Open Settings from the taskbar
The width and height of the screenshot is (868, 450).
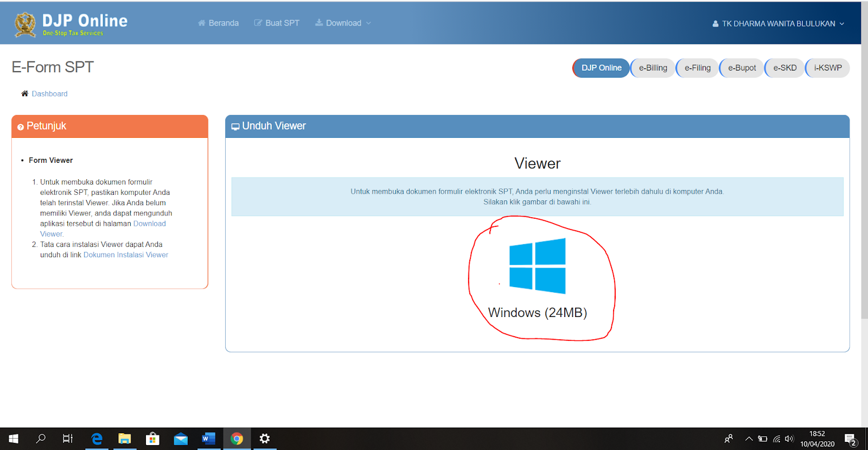[265, 439]
